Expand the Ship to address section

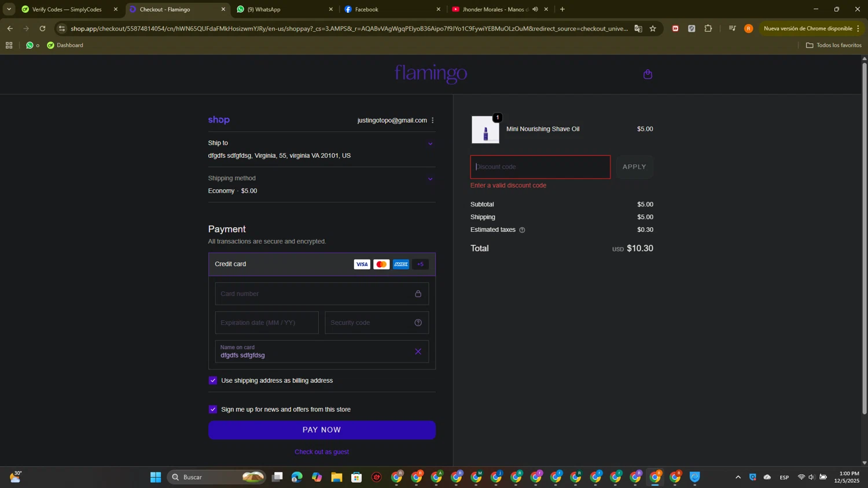(430, 143)
